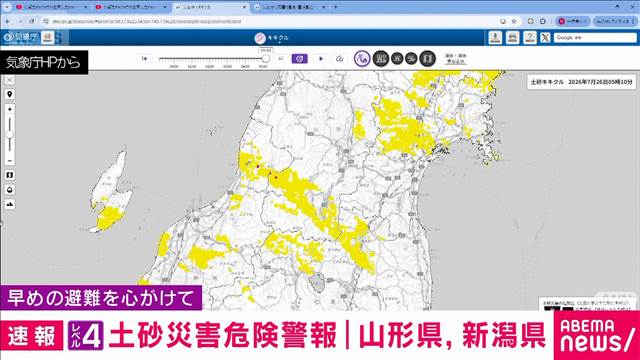The image size is (640, 360).
Task: Click the Japan Meteorological Agency logo
Action: point(20,38)
